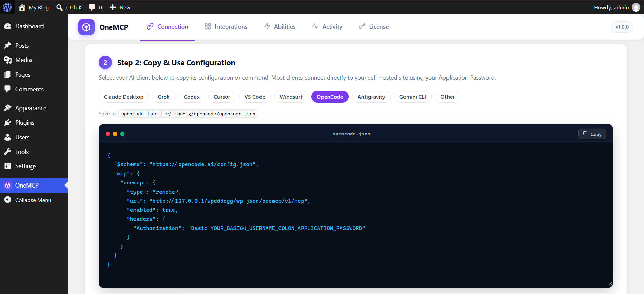This screenshot has width=644, height=294.
Task: Click the v1.0.0 version badge
Action: click(x=622, y=27)
